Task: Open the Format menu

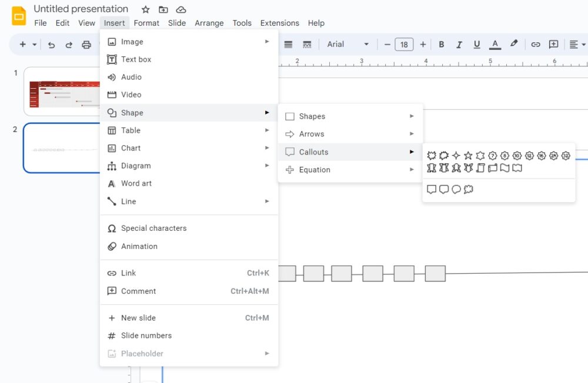Action: click(x=146, y=23)
